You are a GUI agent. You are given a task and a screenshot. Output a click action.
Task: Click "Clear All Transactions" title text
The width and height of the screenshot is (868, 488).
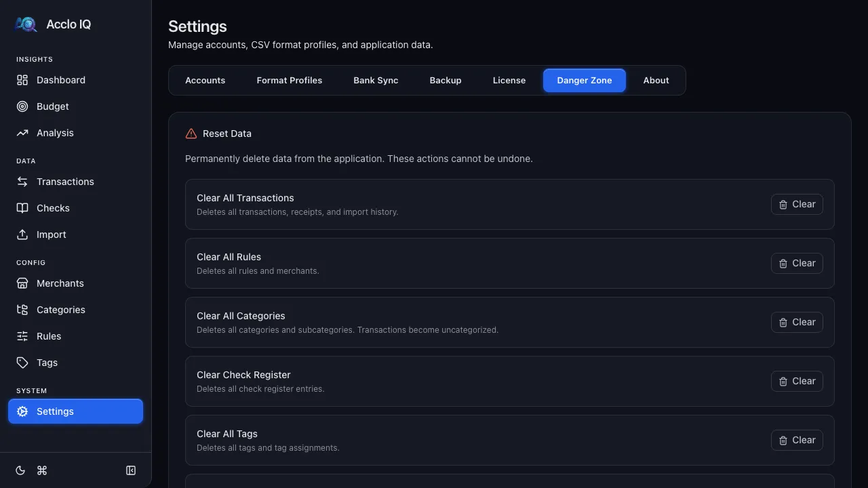(x=245, y=198)
